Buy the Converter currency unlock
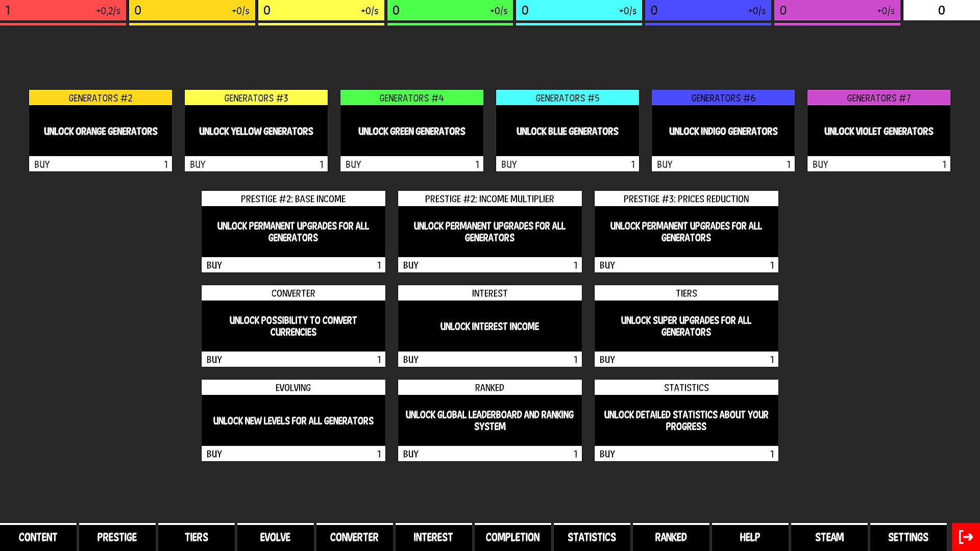Screen dimensions: 980x551 pos(293,359)
